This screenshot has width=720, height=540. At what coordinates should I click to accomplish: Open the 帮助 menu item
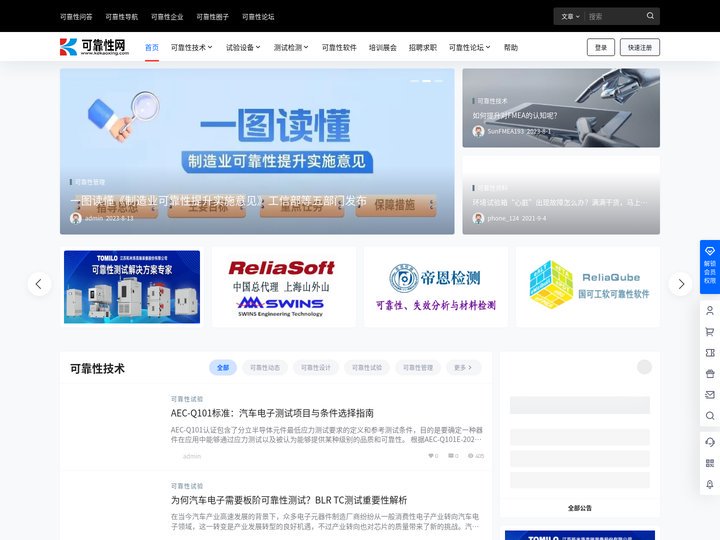pos(511,47)
